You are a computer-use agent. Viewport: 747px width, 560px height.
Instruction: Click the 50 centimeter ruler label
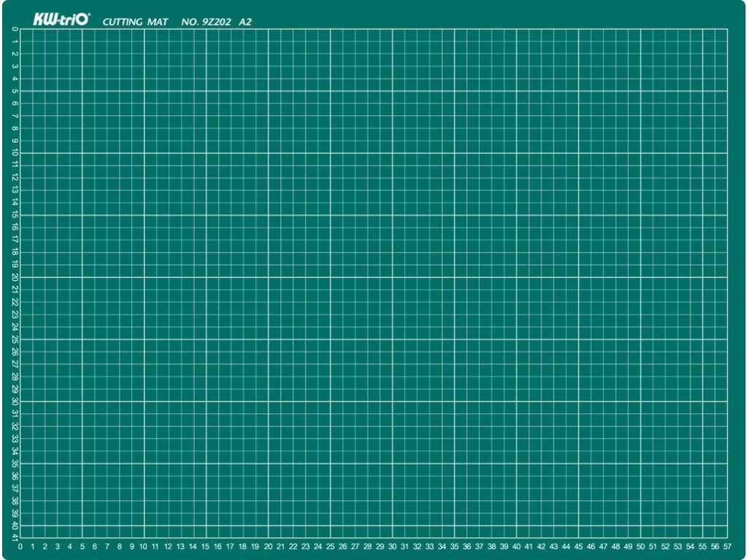640,547
